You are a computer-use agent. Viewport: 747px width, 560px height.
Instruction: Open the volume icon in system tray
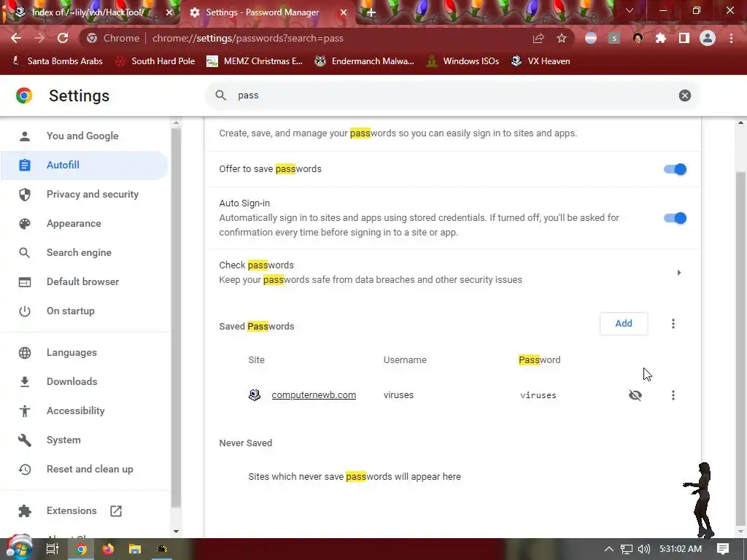[x=643, y=549]
